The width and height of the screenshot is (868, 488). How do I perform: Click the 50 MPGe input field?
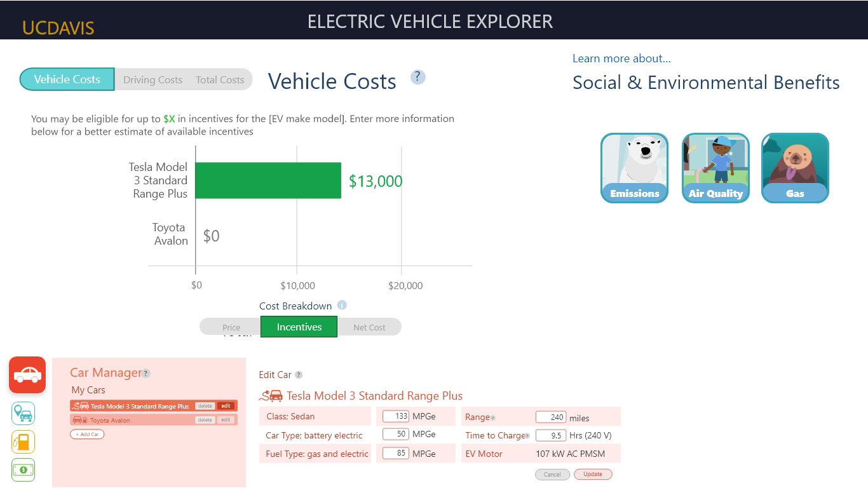point(396,434)
